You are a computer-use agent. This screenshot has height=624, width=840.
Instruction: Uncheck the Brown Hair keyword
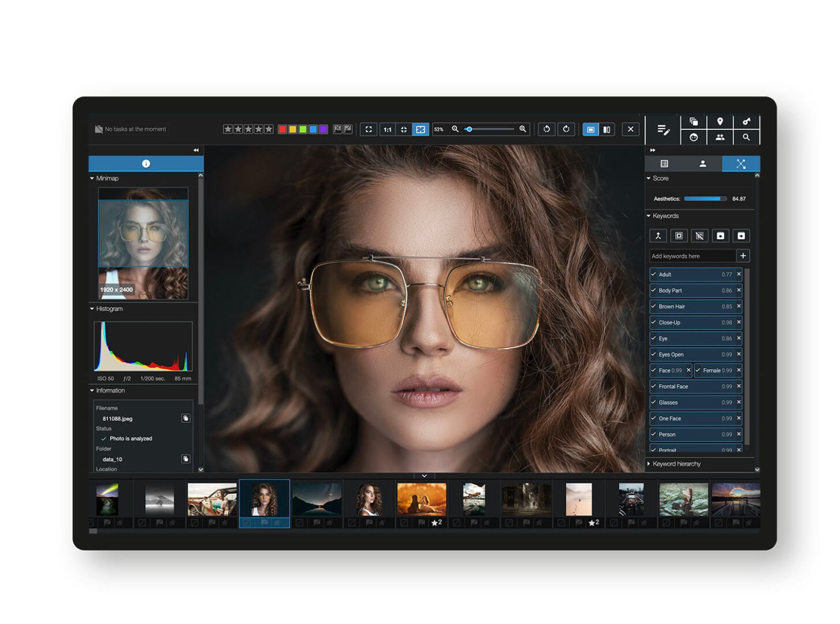pos(653,306)
